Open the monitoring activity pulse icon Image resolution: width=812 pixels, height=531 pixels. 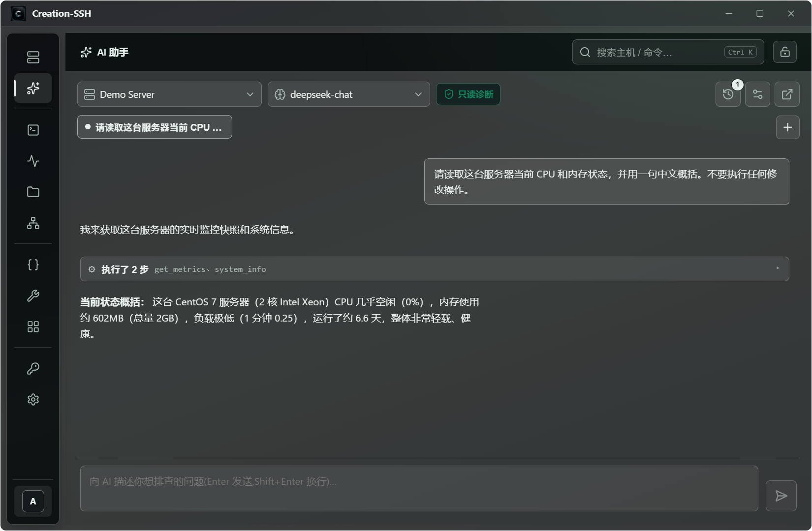(x=33, y=161)
